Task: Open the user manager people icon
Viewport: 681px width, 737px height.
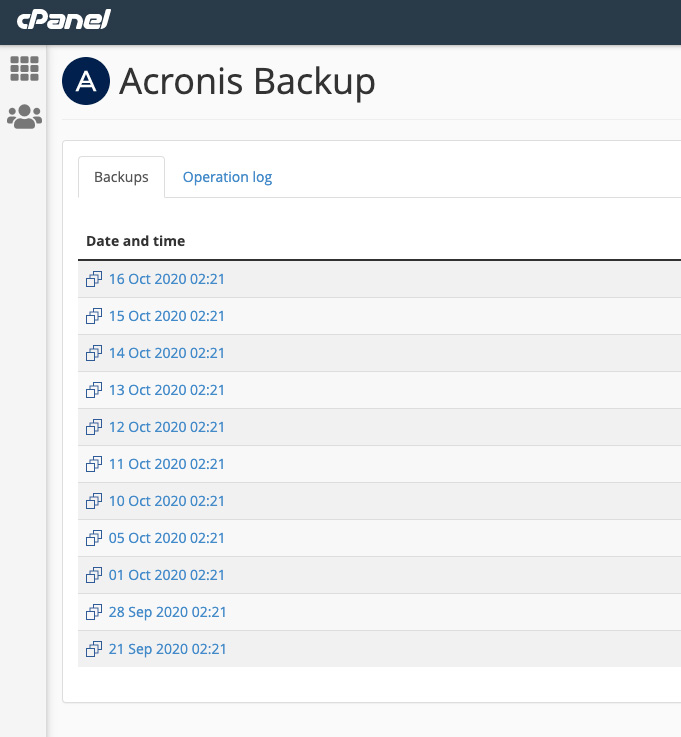Action: (24, 117)
